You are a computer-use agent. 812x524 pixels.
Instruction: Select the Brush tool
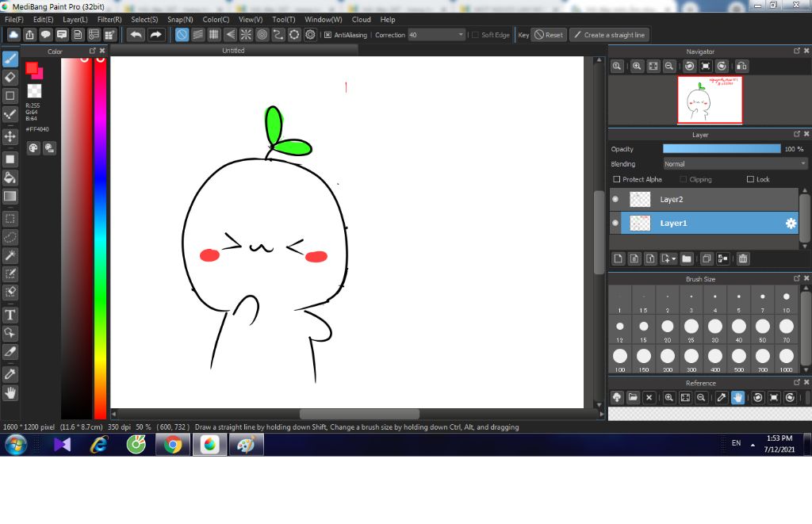click(10, 59)
